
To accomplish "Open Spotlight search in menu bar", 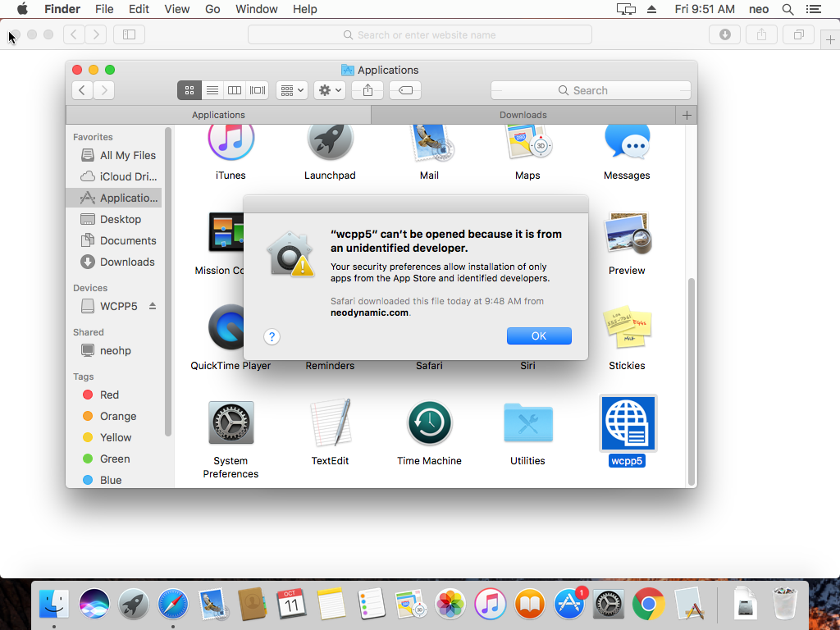I will (x=787, y=9).
